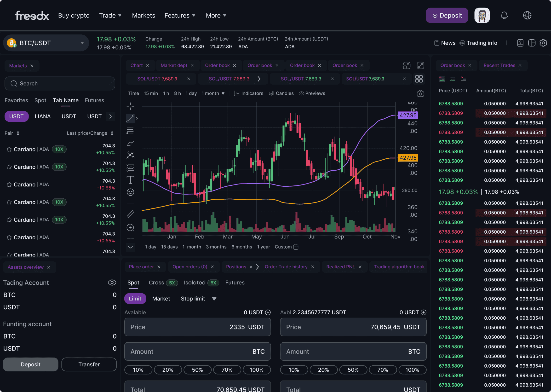This screenshot has height=392, width=551.
Task: Open Stop limit dropdown arrow
Action: click(214, 299)
